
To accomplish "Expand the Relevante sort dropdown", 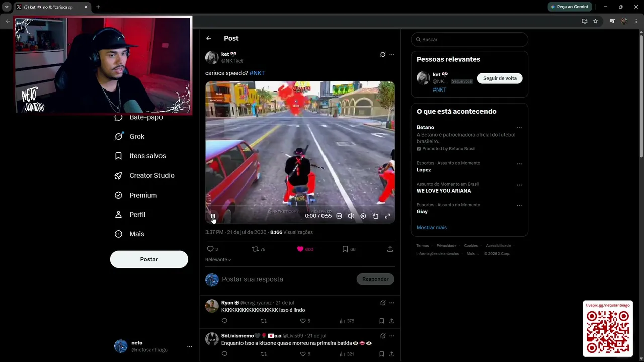I will click(x=218, y=260).
